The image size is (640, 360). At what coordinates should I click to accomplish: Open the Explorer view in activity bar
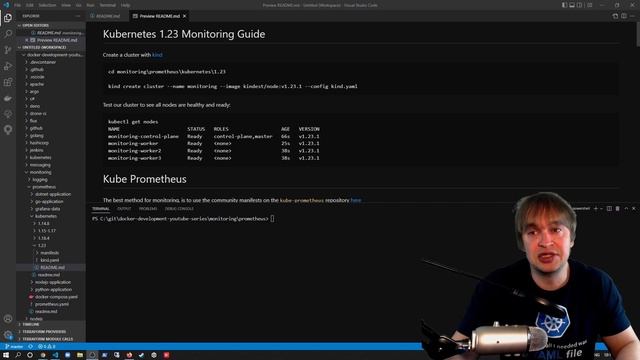coord(8,18)
